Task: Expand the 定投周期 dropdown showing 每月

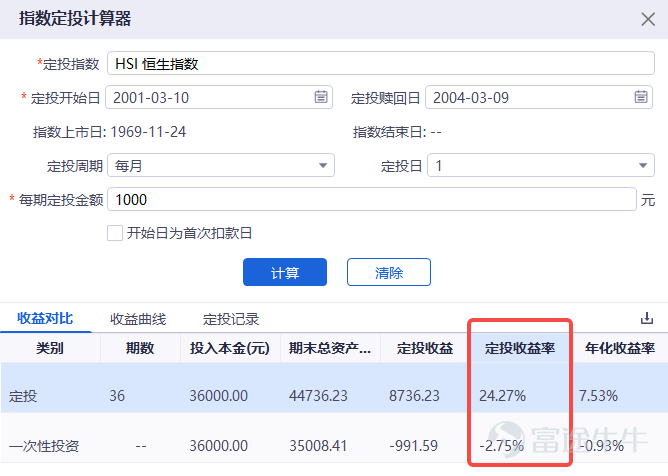Action: tap(221, 165)
